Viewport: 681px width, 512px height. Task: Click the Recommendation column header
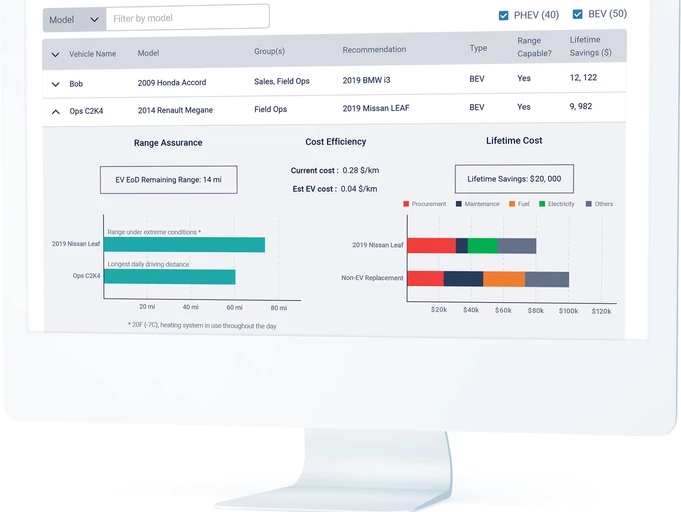click(374, 50)
